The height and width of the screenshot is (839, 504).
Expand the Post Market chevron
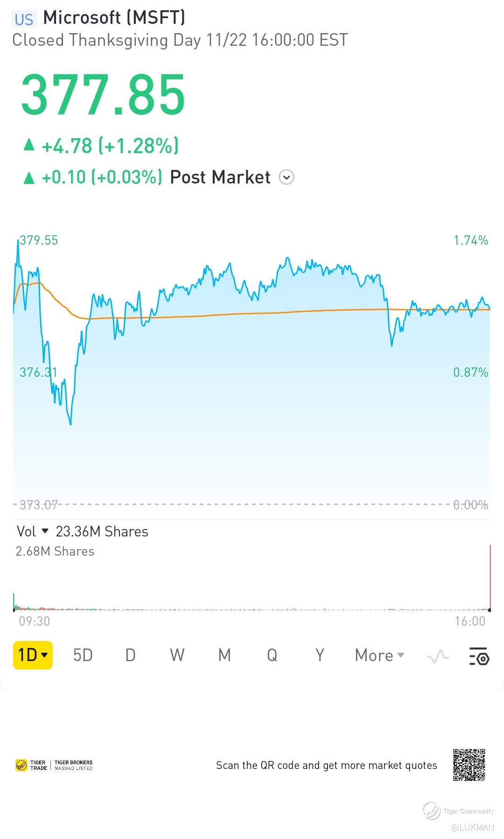click(287, 177)
